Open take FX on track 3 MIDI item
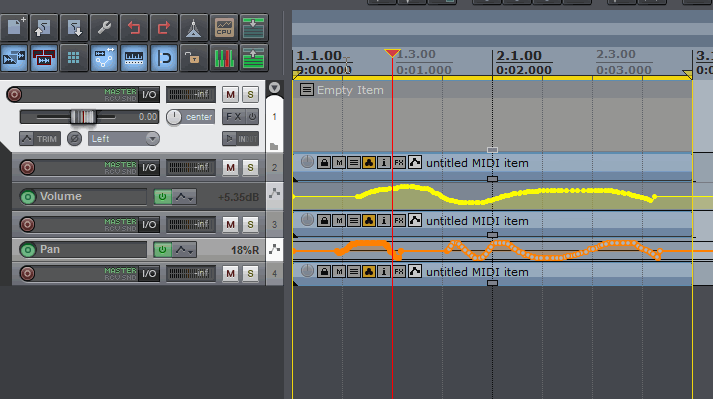 click(x=399, y=221)
